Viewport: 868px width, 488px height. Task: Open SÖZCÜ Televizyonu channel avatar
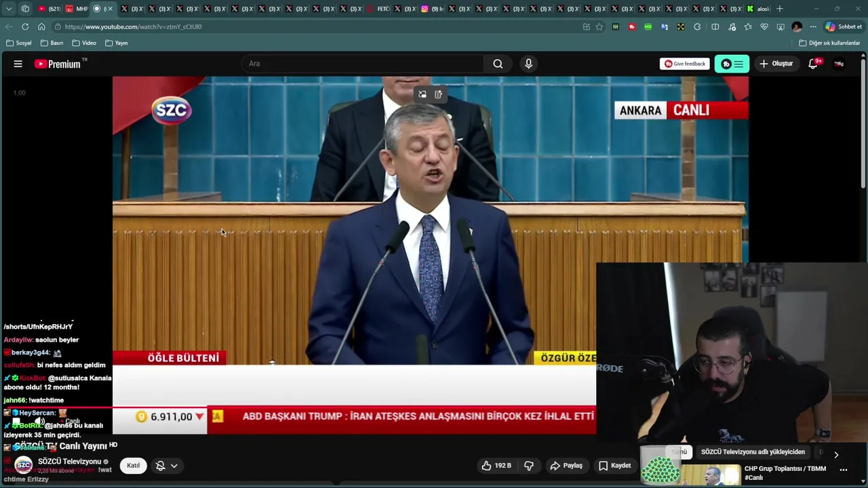click(x=24, y=466)
